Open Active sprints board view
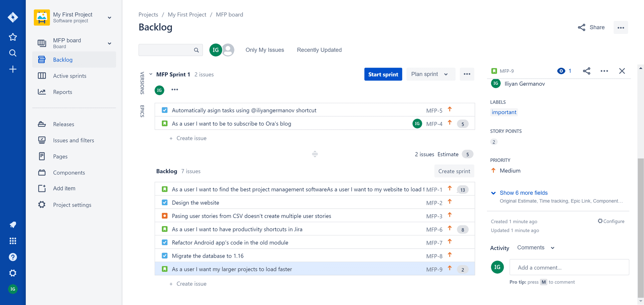The width and height of the screenshot is (644, 305). click(69, 76)
